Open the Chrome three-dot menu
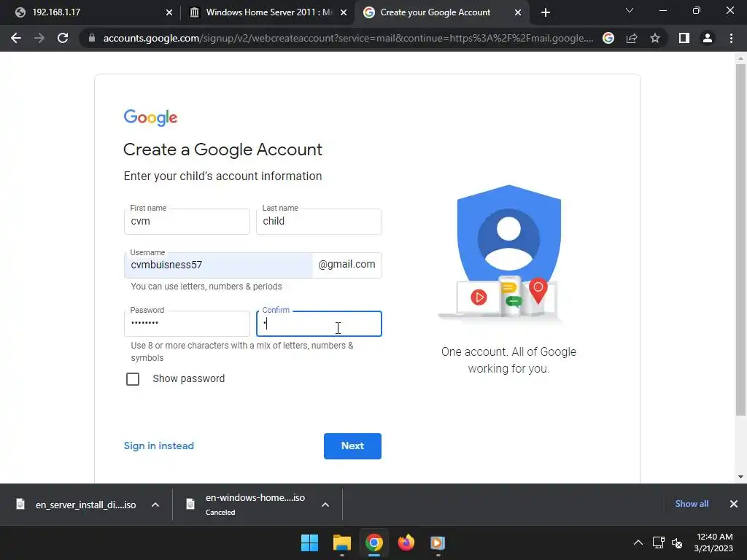 (x=731, y=38)
